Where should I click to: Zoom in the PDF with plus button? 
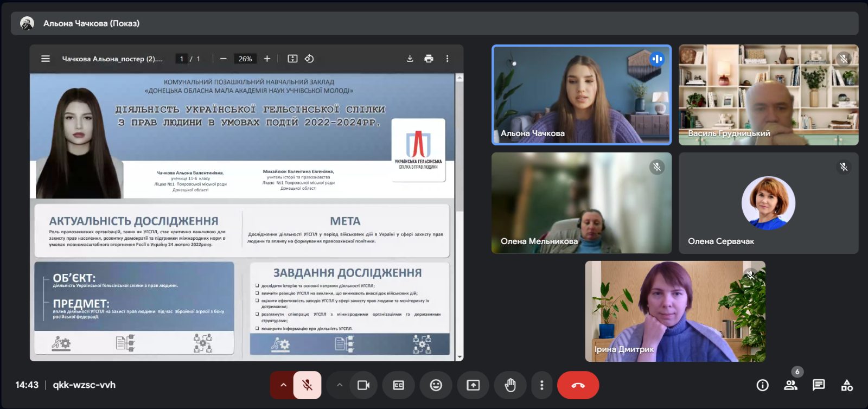coord(267,59)
